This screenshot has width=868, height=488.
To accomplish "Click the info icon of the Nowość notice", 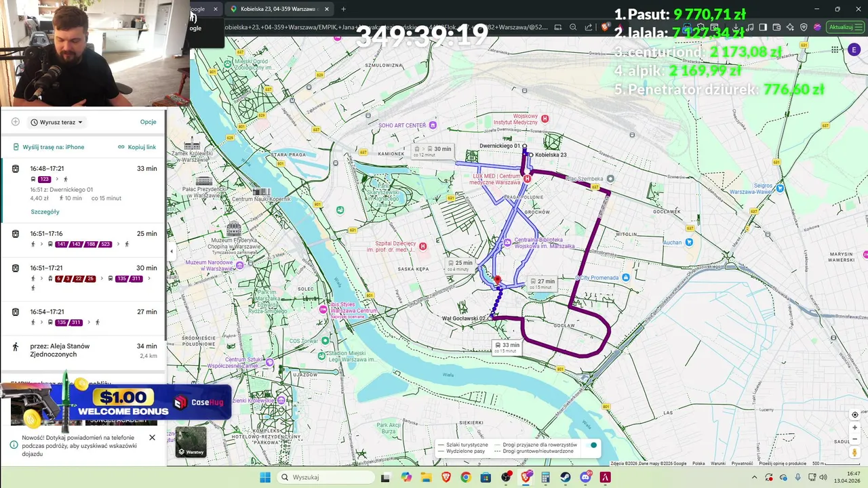I will [14, 445].
